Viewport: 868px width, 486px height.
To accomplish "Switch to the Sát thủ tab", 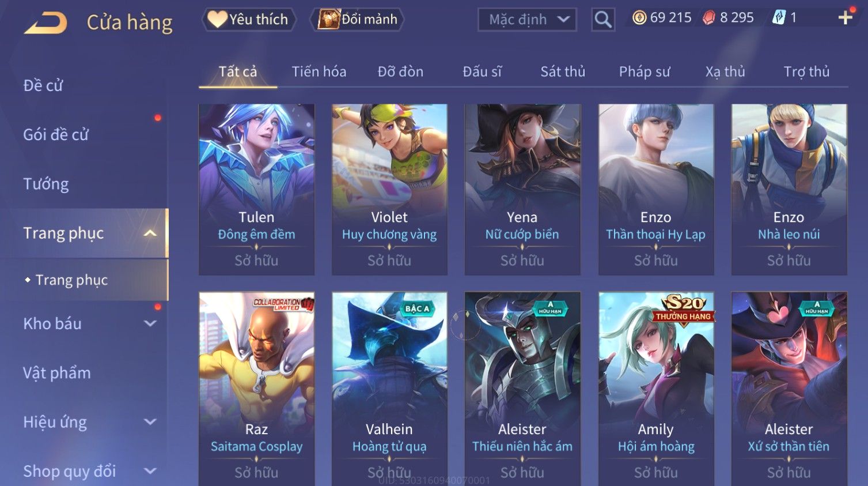I will coord(562,71).
